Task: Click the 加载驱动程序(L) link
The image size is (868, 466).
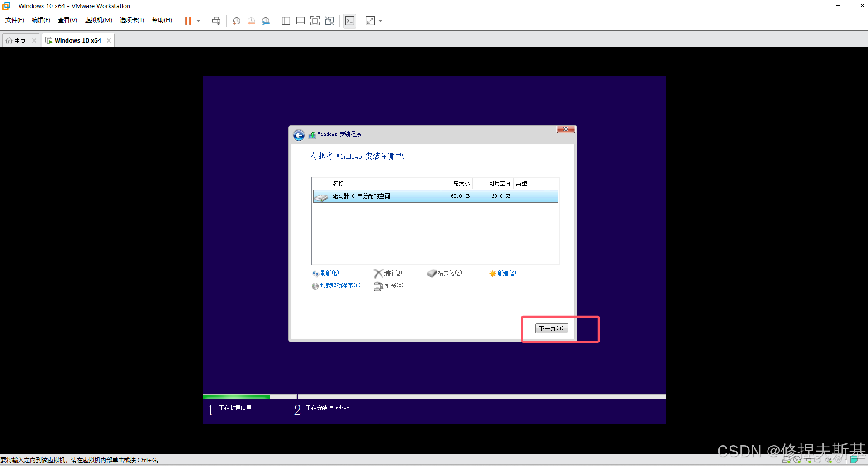Action: [336, 286]
